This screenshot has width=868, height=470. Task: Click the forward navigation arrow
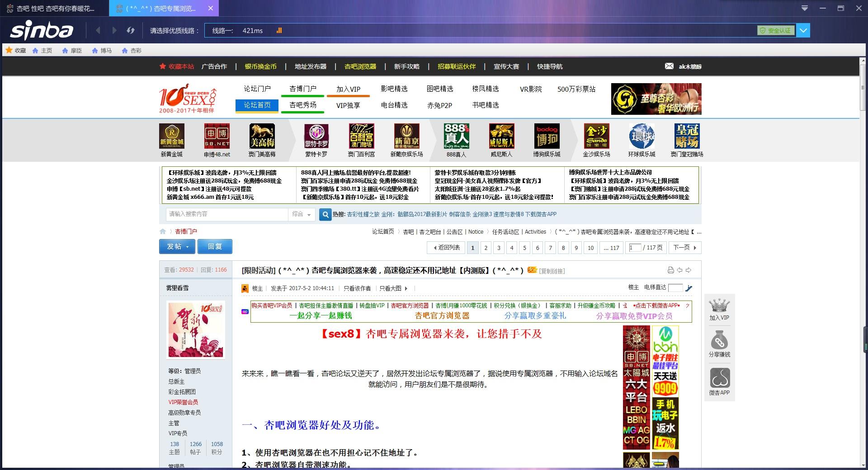pyautogui.click(x=114, y=30)
